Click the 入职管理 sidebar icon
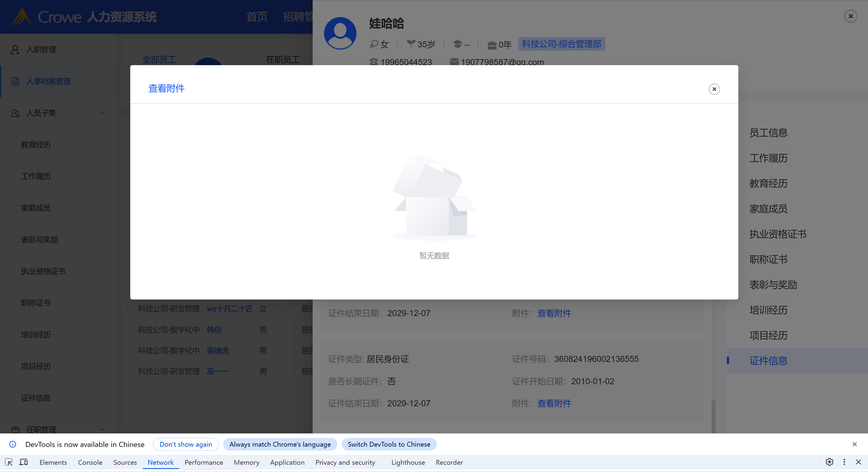This screenshot has width=868, height=472. (x=15, y=49)
